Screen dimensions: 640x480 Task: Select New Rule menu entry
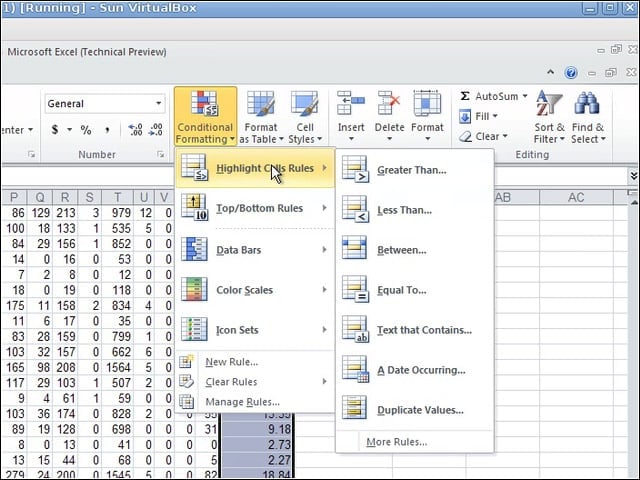pos(255,362)
